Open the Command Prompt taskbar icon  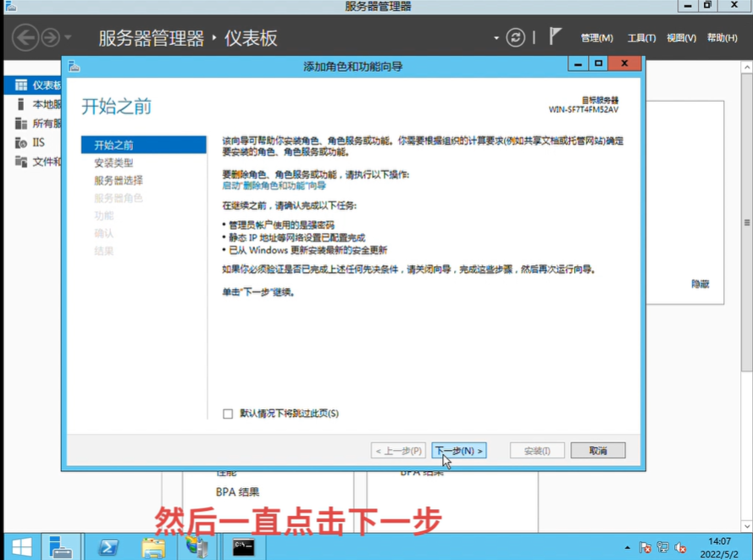tap(243, 547)
